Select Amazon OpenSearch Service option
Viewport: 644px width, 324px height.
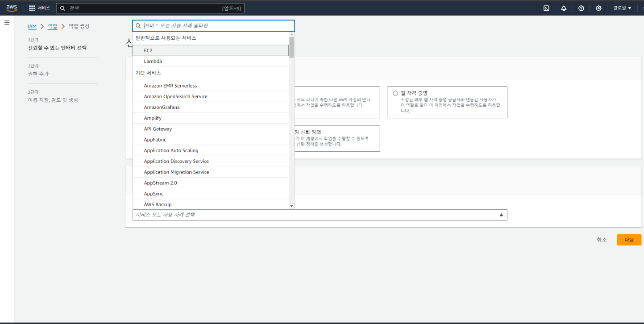(211, 96)
